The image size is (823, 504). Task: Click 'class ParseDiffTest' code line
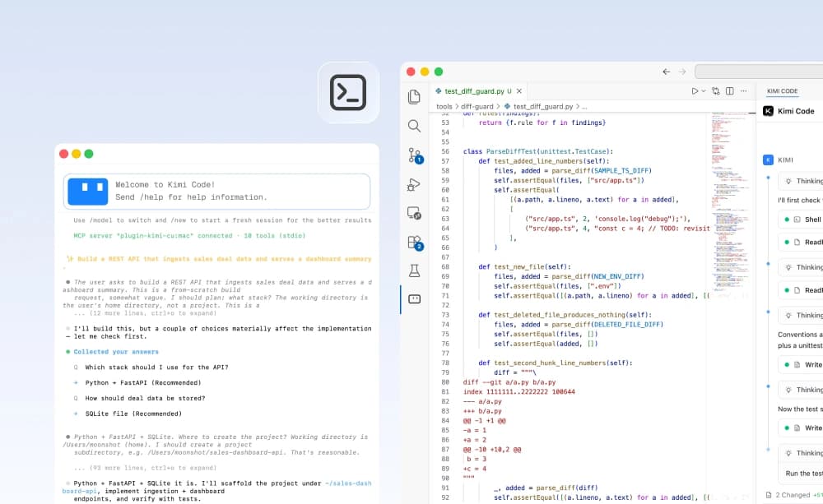point(538,151)
